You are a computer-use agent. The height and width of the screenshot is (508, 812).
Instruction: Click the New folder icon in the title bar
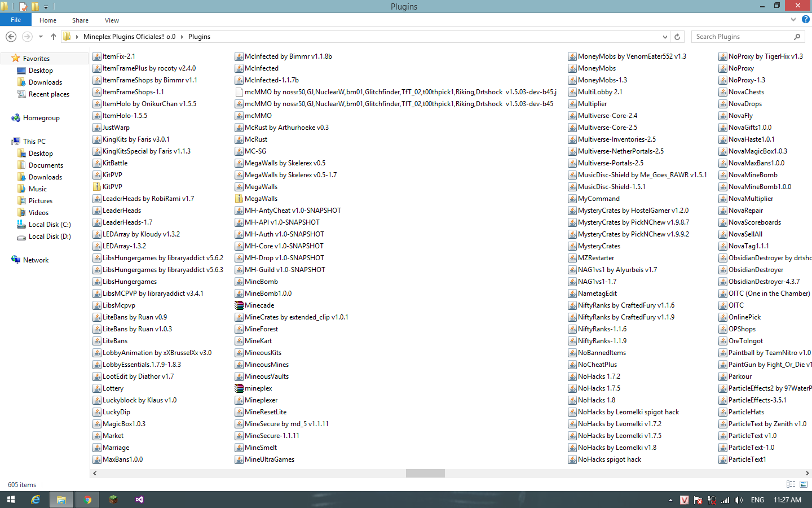pyautogui.click(x=35, y=7)
